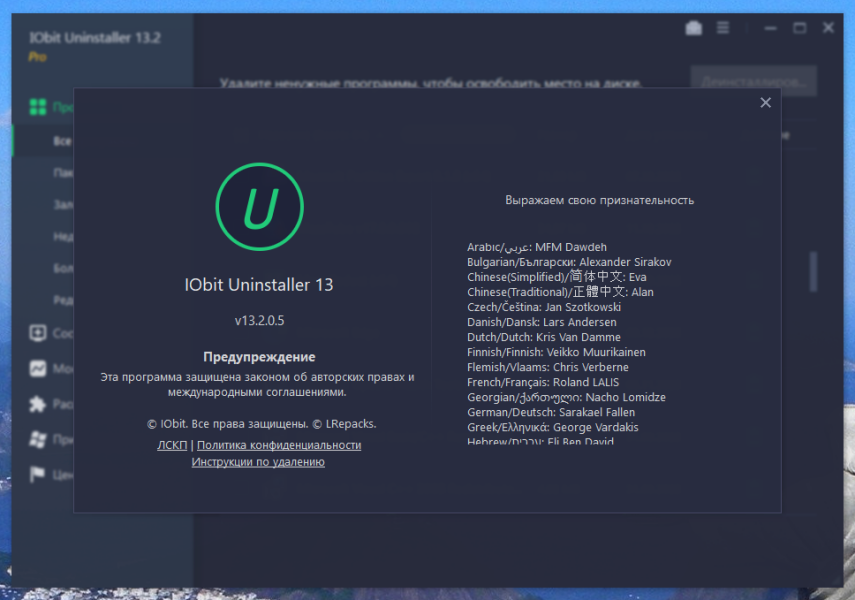Select the green Programs grid icon in sidebar
This screenshot has width=855, height=600.
tap(38, 107)
